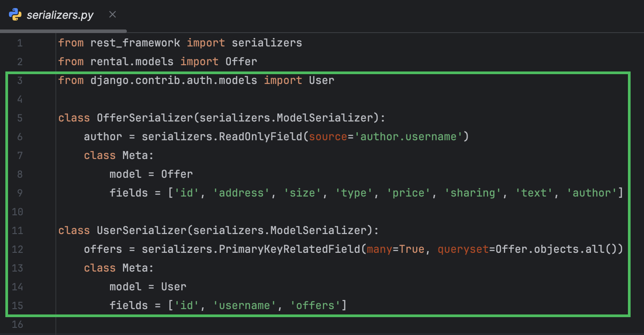Close the serializers.py tab
644x335 pixels.
coord(112,14)
